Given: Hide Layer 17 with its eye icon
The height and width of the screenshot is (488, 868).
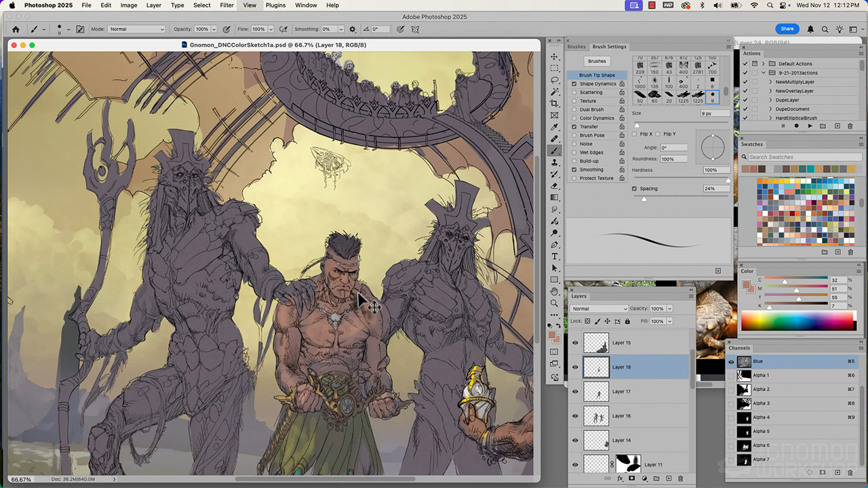Looking at the screenshot, I should [x=575, y=392].
